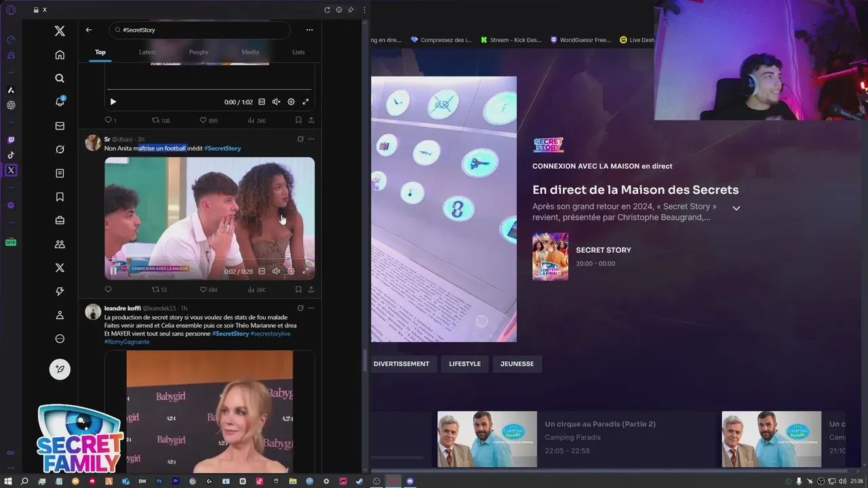The width and height of the screenshot is (868, 488).
Task: Open Lists icon in X sidebar
Action: tap(60, 174)
